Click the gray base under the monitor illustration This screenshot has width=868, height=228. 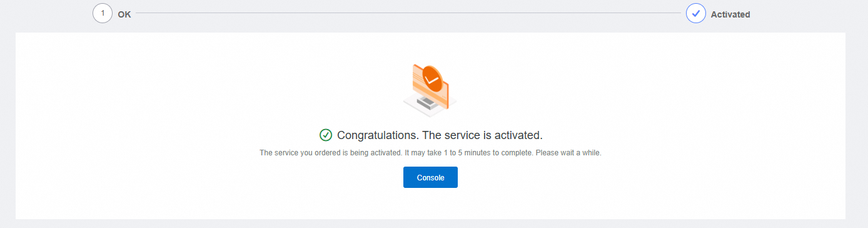[x=430, y=106]
